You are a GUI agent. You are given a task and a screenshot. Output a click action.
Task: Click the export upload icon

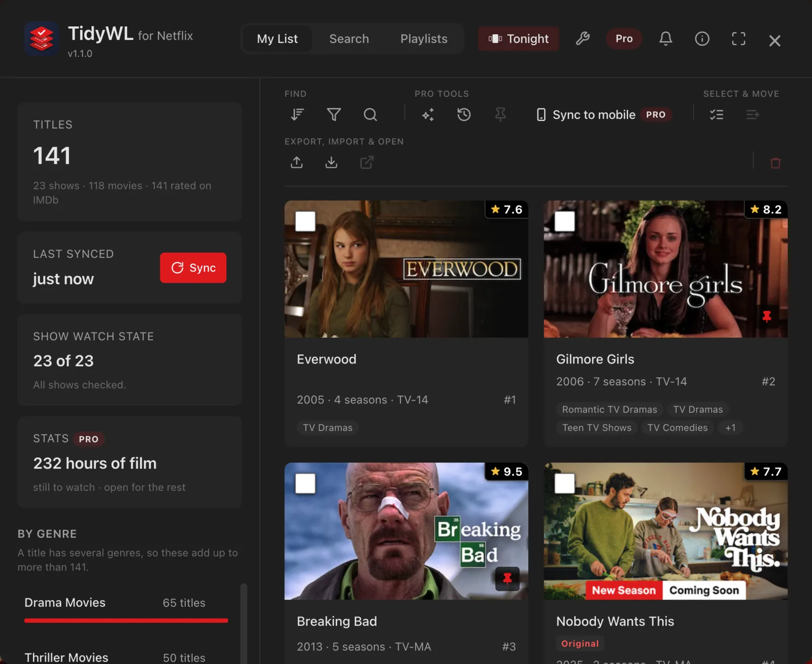(297, 162)
